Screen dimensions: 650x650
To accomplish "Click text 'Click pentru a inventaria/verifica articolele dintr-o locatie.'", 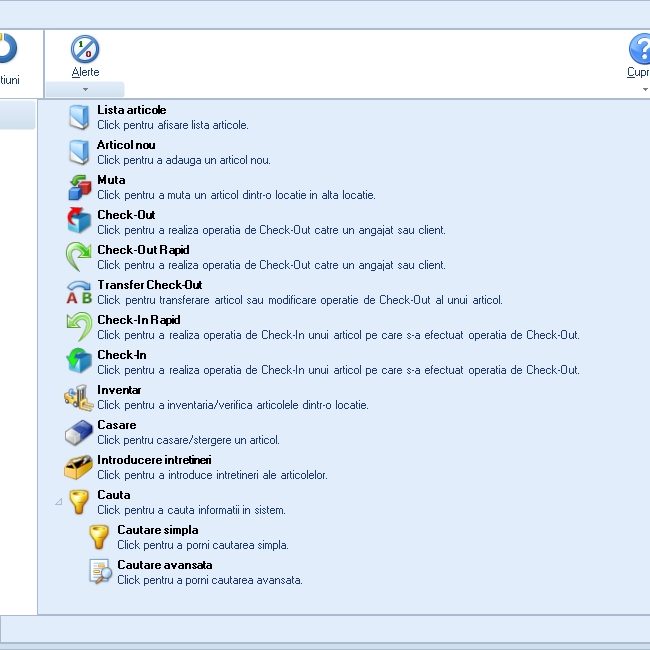I will tap(233, 405).
